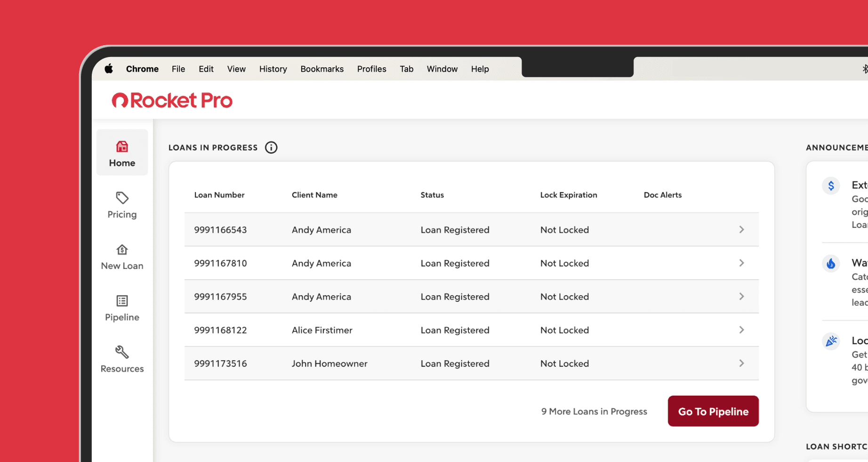Screen dimensions: 868x462
Task: Click the Go To Pipeline button
Action: click(x=713, y=411)
